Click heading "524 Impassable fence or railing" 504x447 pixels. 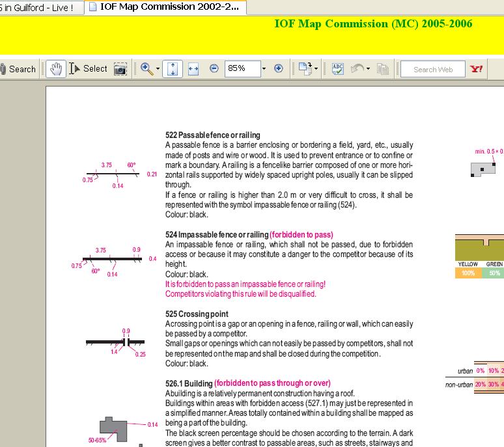pos(217,235)
